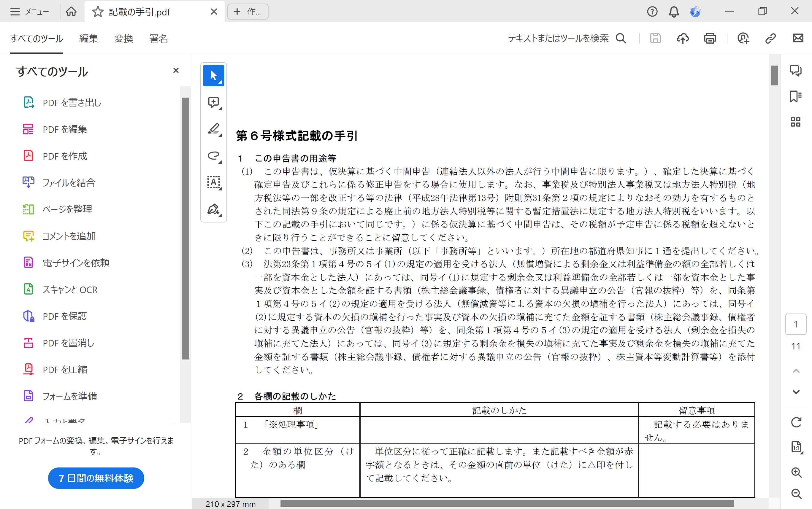This screenshot has width=812, height=509.
Task: Open the fill and sign tool
Action: 213,209
